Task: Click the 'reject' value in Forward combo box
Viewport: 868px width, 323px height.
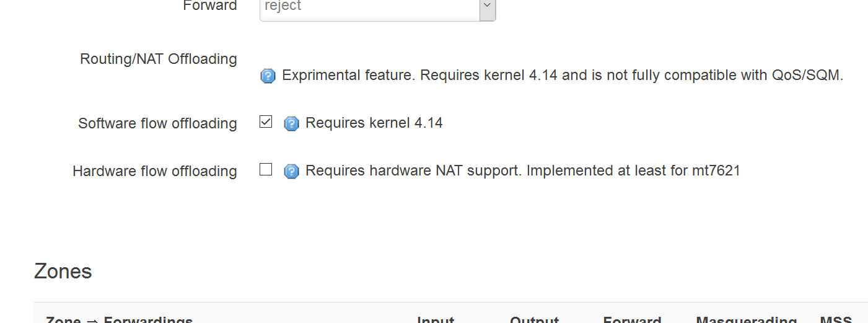Action: (x=283, y=6)
